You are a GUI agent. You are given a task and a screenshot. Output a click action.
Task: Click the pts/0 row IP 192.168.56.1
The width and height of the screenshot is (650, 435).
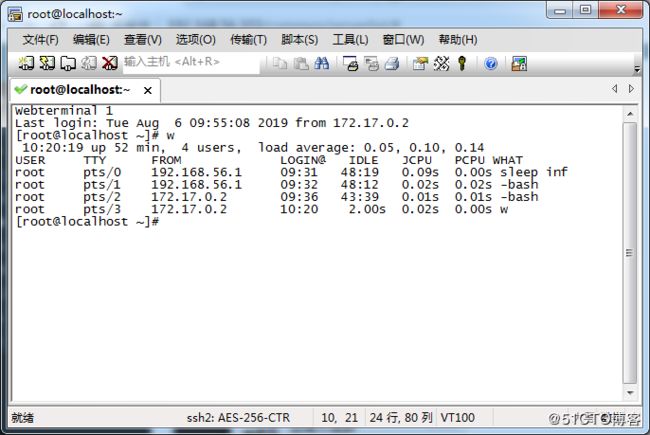(x=196, y=172)
